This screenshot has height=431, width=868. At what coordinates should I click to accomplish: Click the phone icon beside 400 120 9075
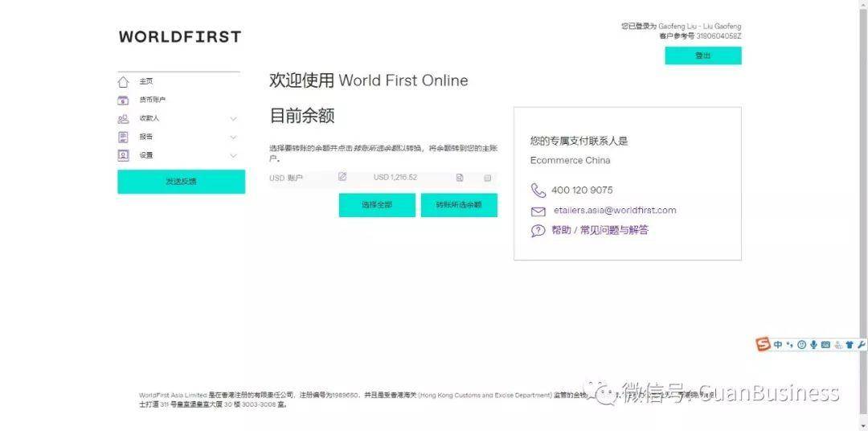[538, 191]
